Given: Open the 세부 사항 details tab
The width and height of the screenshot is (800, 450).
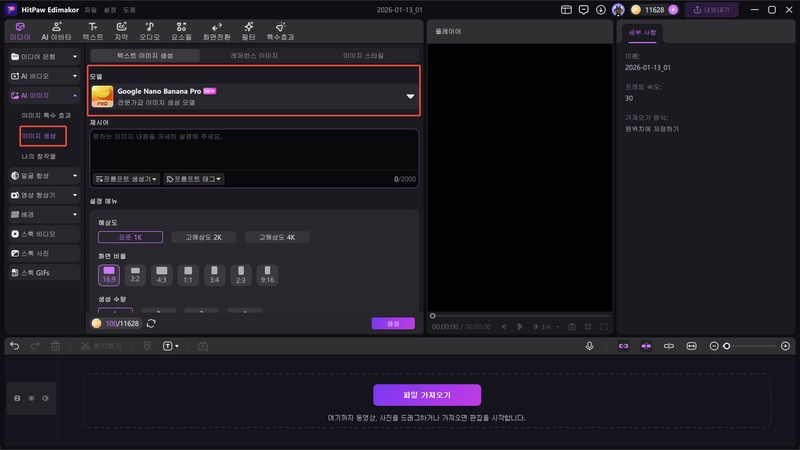Looking at the screenshot, I should pos(642,33).
